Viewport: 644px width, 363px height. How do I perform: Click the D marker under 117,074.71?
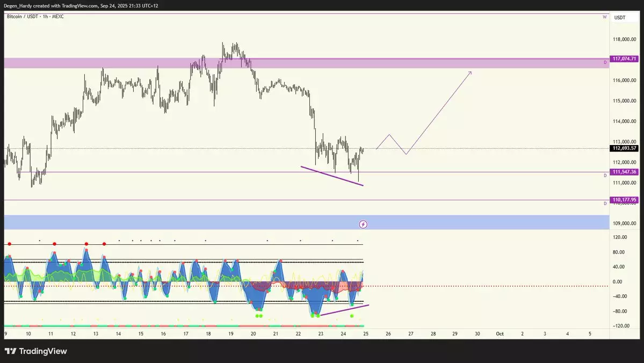pyautogui.click(x=605, y=63)
